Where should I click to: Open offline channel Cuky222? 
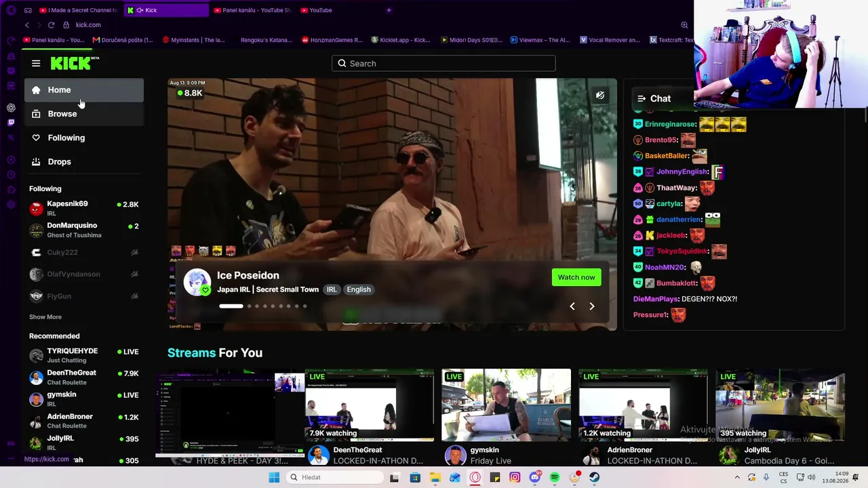tap(84, 252)
